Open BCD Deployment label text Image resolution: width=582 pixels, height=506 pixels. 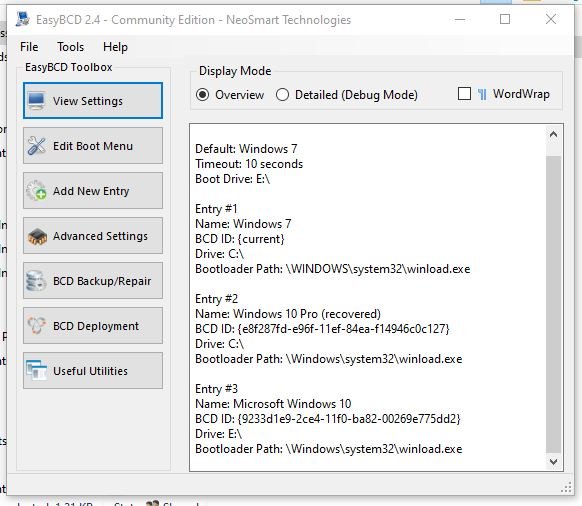pos(96,326)
